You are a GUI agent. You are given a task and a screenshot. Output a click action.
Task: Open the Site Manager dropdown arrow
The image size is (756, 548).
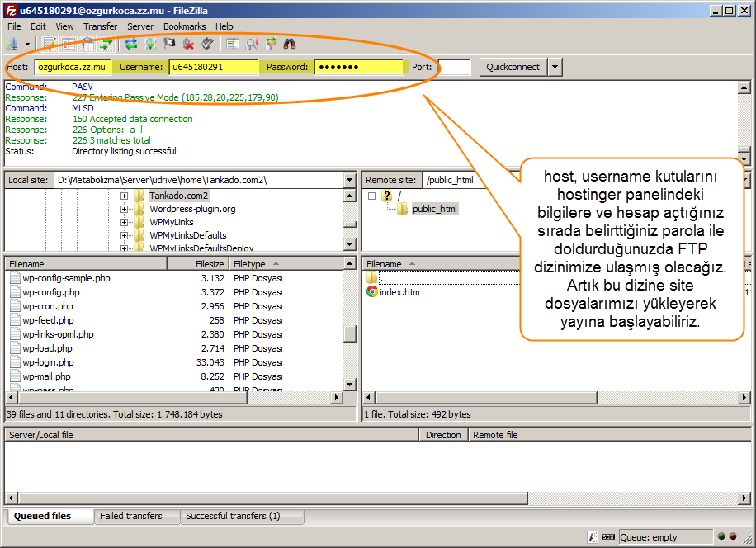(x=27, y=45)
